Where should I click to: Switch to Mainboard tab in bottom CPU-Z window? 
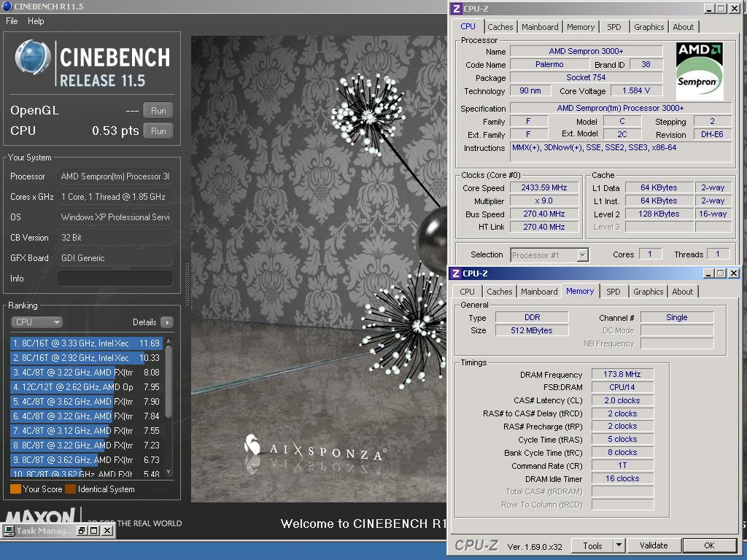pos(539,292)
